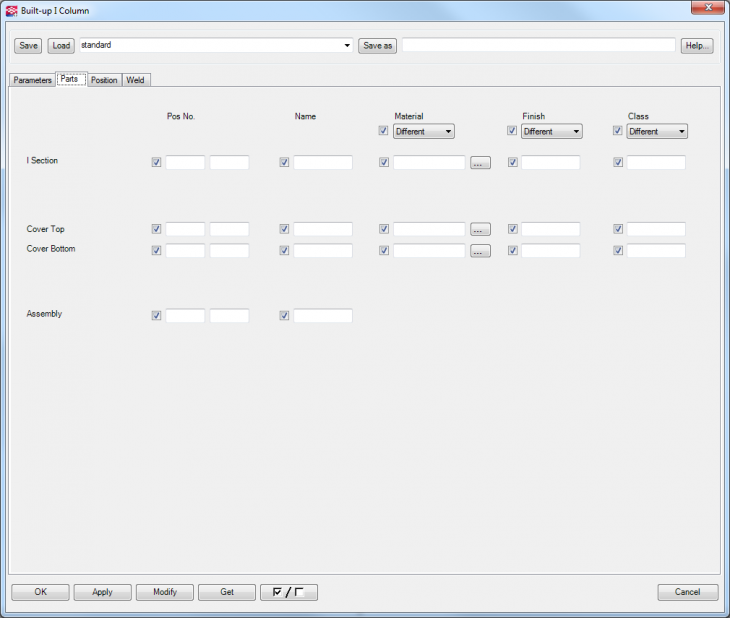Toggle the Assembly Name checkbox
Screen dimensions: 730x618
tap(285, 316)
